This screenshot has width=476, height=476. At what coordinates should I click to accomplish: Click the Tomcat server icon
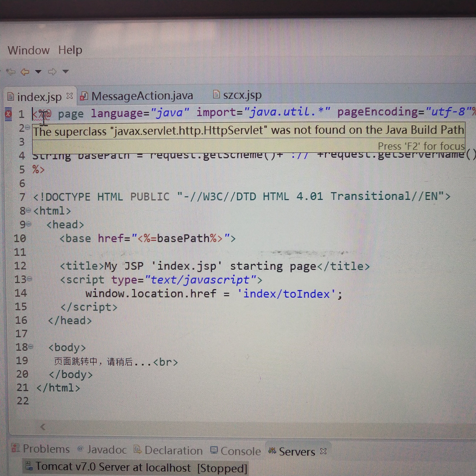[29, 466]
